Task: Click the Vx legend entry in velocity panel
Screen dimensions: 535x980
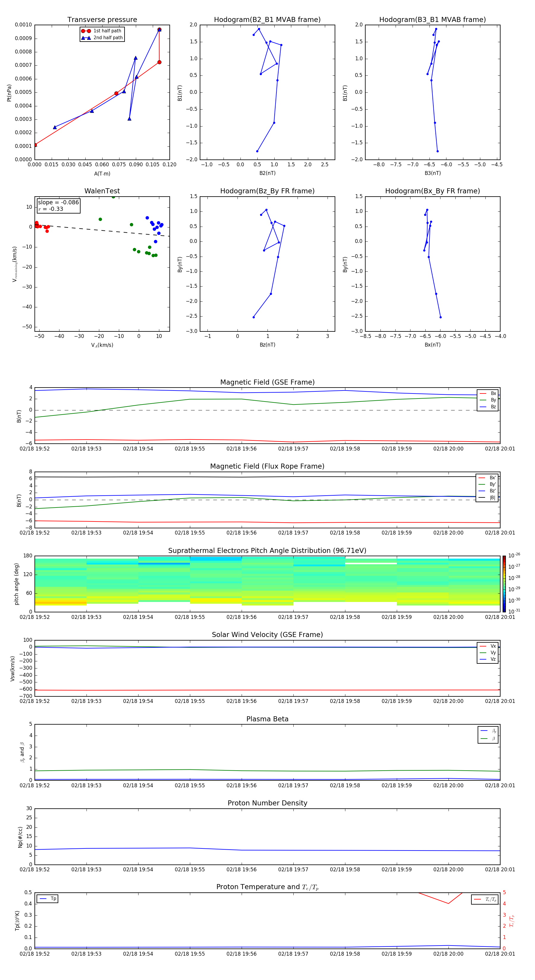Action: [488, 646]
